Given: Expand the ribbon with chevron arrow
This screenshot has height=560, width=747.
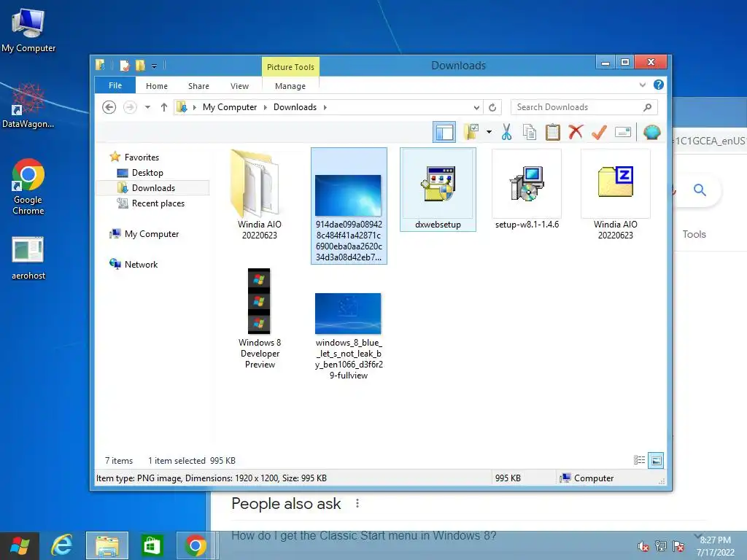Looking at the screenshot, I should (642, 85).
